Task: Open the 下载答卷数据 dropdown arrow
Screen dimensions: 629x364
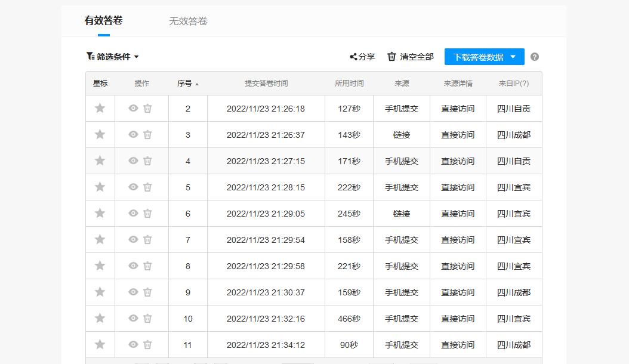Action: point(514,57)
